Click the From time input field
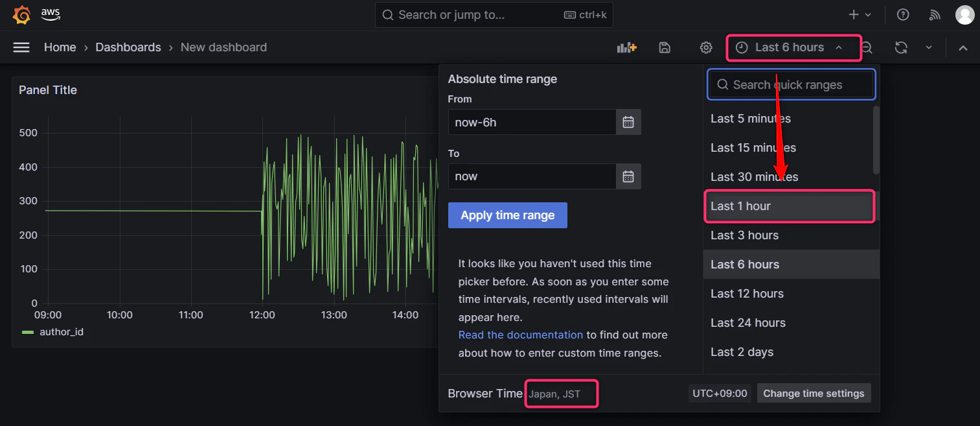The height and width of the screenshot is (426, 980). coord(532,122)
